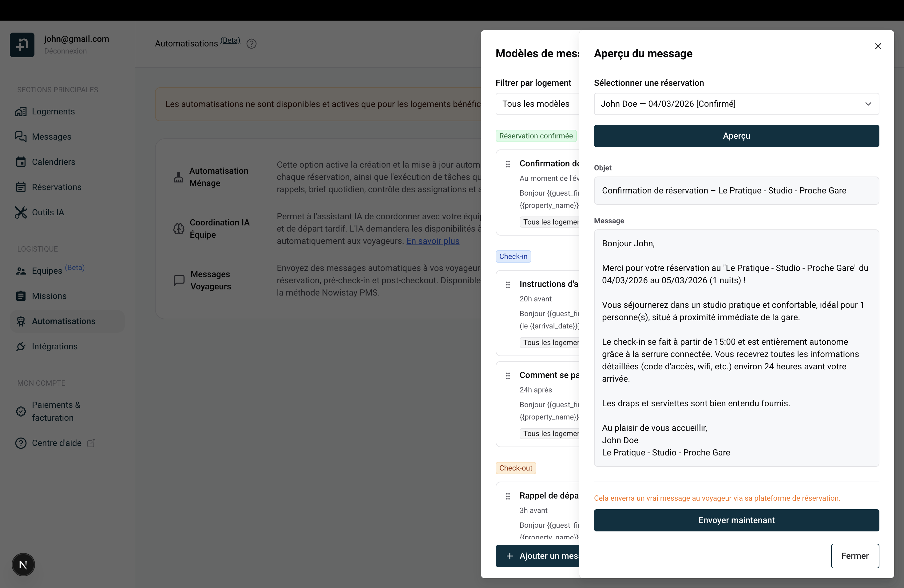Image resolution: width=904 pixels, height=588 pixels.
Task: Edit the Objet subject field
Action: pos(736,190)
